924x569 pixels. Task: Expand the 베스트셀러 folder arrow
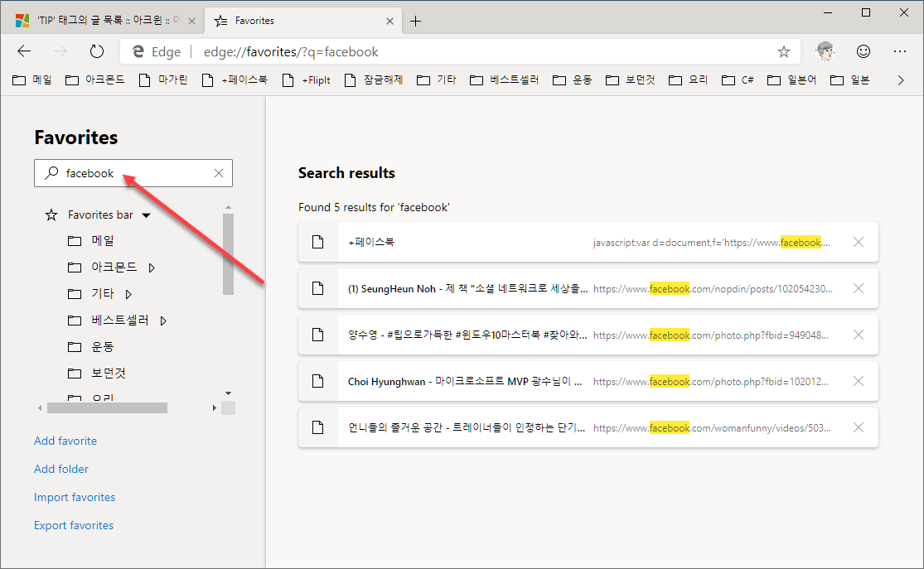tap(163, 321)
